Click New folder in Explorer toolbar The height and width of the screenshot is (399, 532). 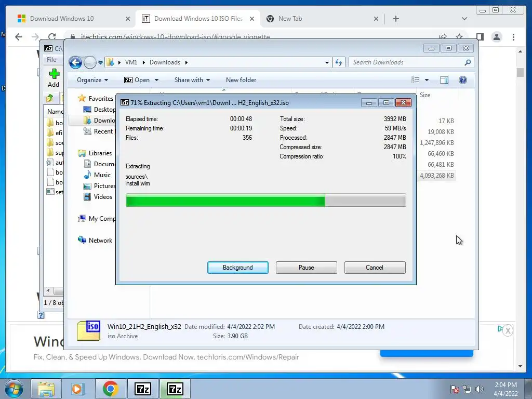tap(241, 80)
